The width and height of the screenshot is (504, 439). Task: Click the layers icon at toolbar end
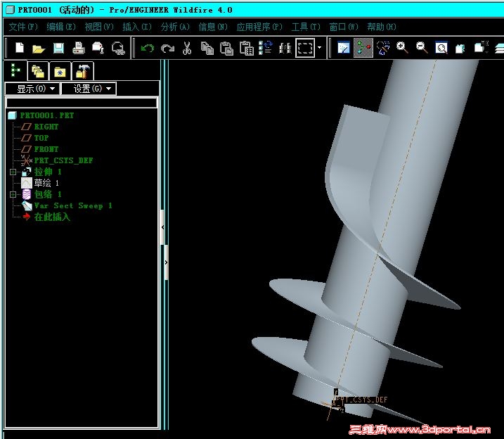499,48
